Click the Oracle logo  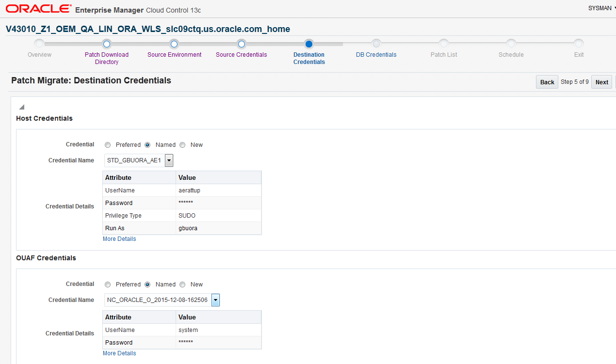pos(38,9)
